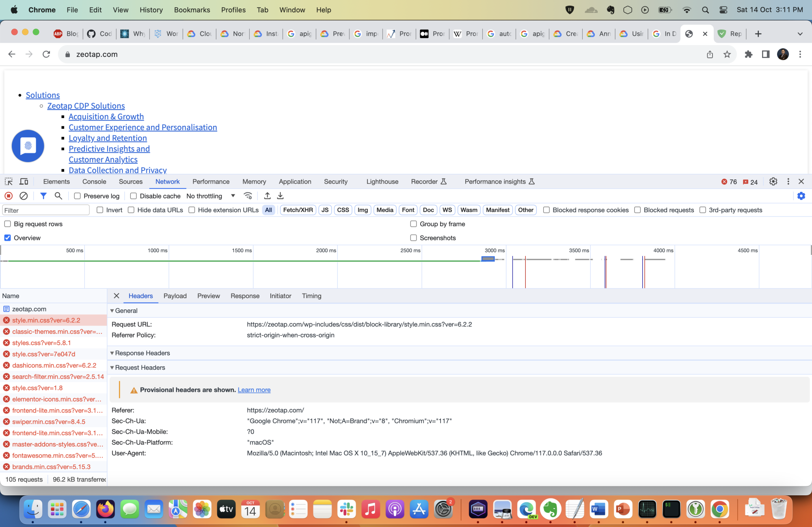Toggle the device emulation toolbar
The width and height of the screenshot is (812, 527).
[x=24, y=181]
